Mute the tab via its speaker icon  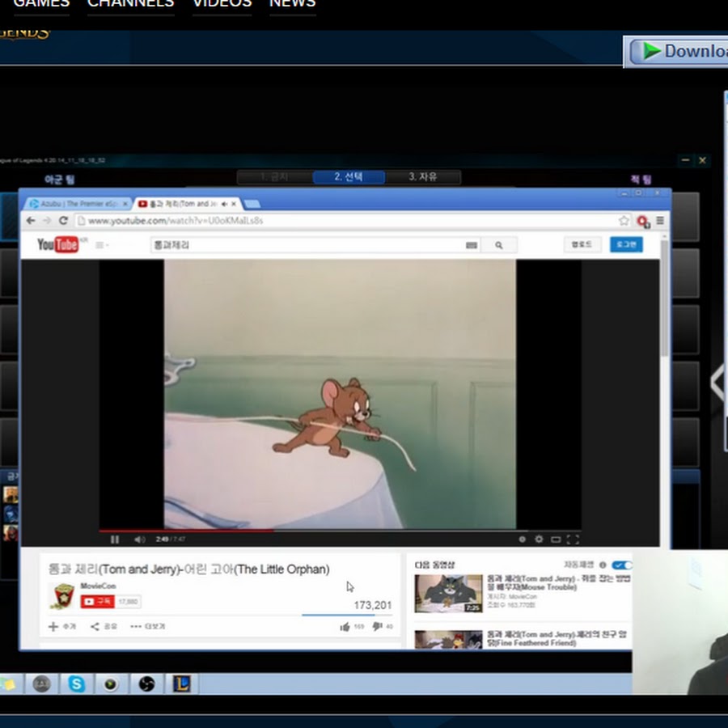(224, 204)
